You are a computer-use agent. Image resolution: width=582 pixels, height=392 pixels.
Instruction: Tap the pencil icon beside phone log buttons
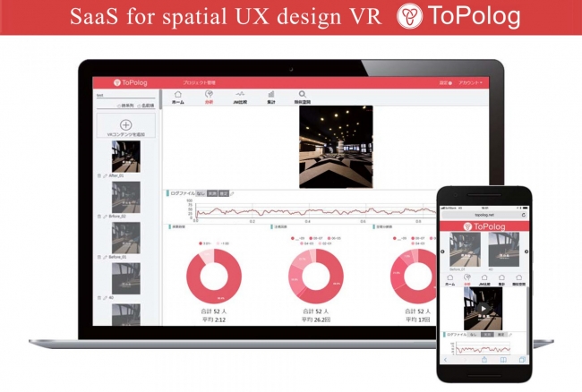[x=510, y=335]
